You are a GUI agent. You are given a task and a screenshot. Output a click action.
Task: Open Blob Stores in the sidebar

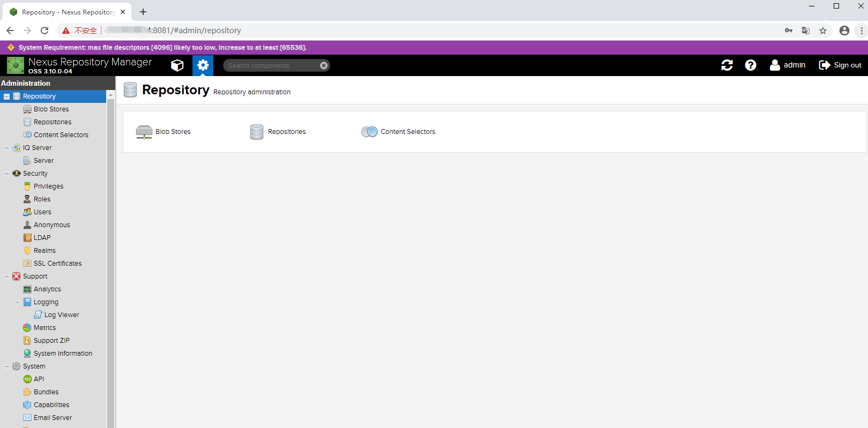tap(46, 109)
